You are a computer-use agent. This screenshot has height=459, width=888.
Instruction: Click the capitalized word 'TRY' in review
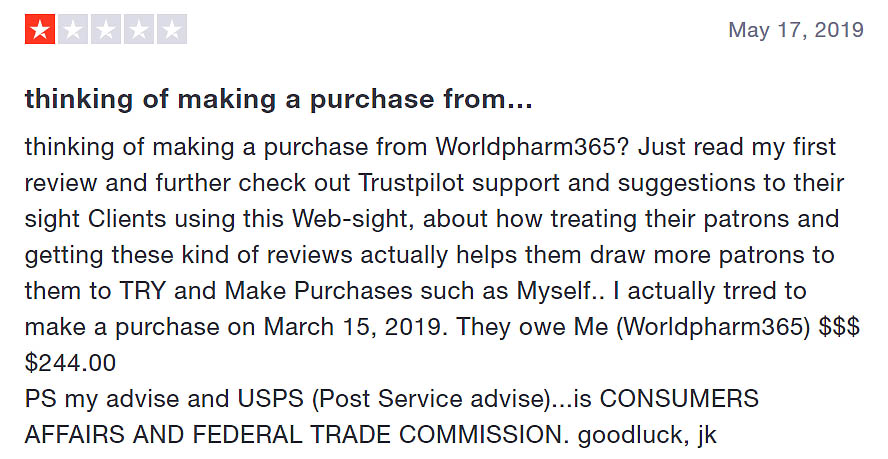(x=141, y=291)
